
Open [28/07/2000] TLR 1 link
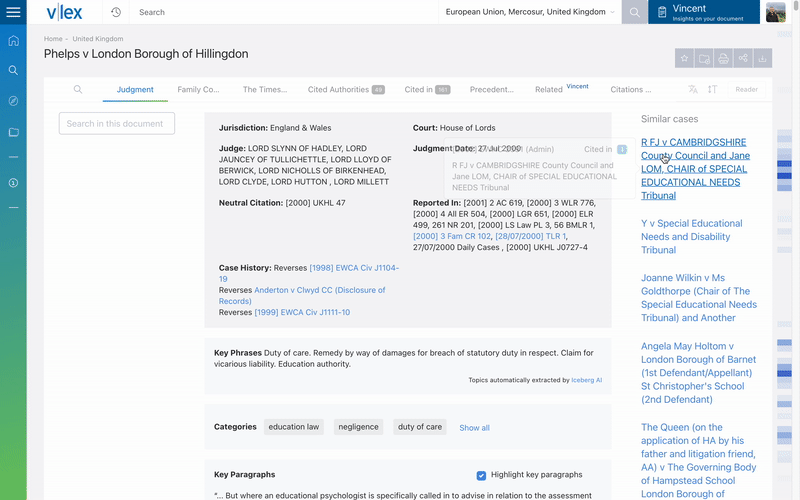[x=530, y=236]
